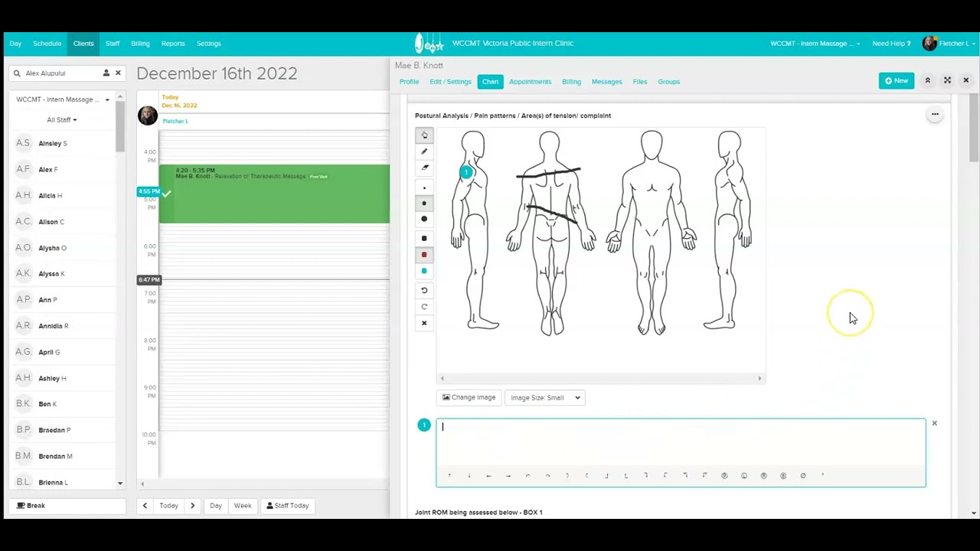Insert the degree symbol into note
This screenshot has width=980, height=551.
coord(823,476)
